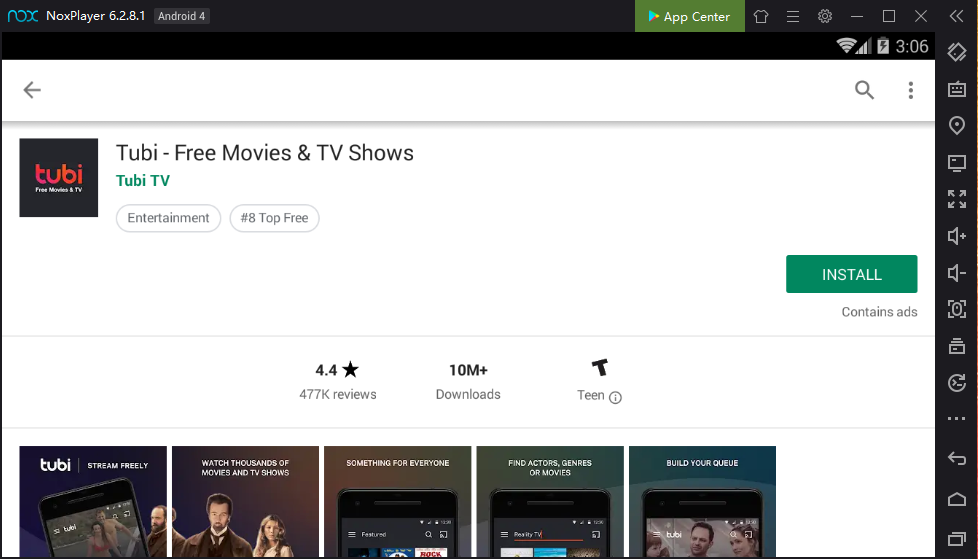Open the Tubi TV developer link
The height and width of the screenshot is (559, 978).
(143, 181)
